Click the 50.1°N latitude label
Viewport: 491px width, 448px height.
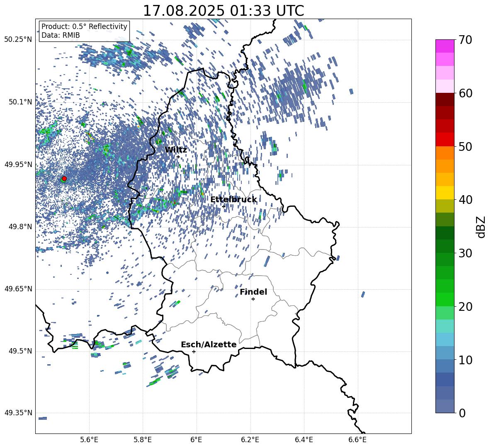tap(20, 102)
